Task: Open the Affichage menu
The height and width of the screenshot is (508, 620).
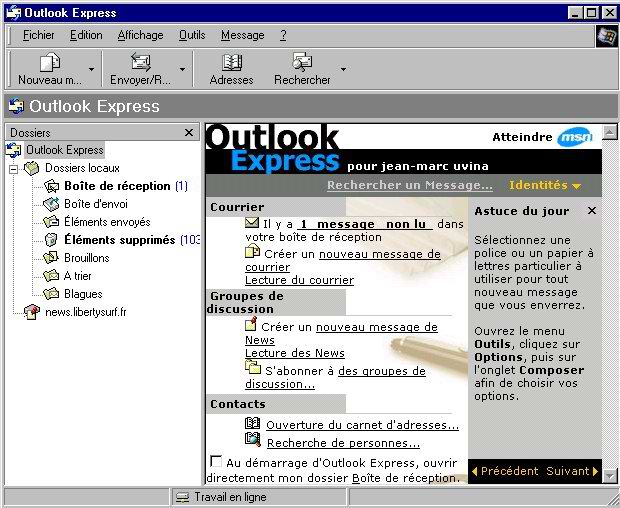Action: 140,35
